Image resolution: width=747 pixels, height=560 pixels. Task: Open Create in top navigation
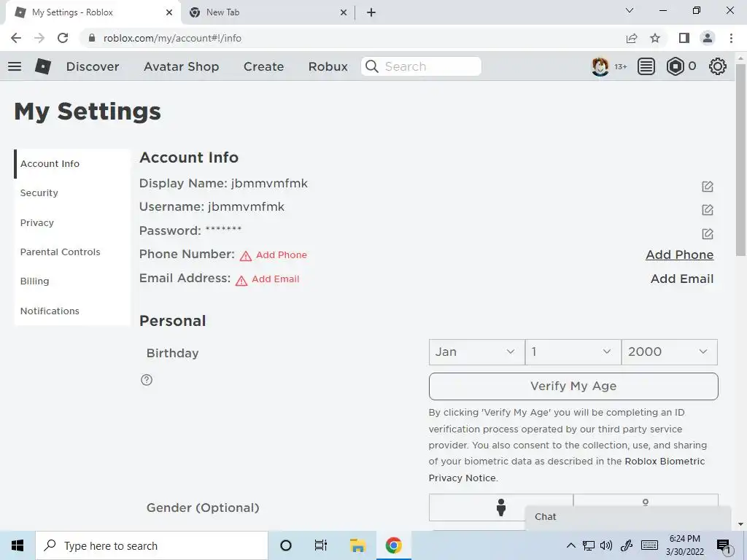pos(263,66)
